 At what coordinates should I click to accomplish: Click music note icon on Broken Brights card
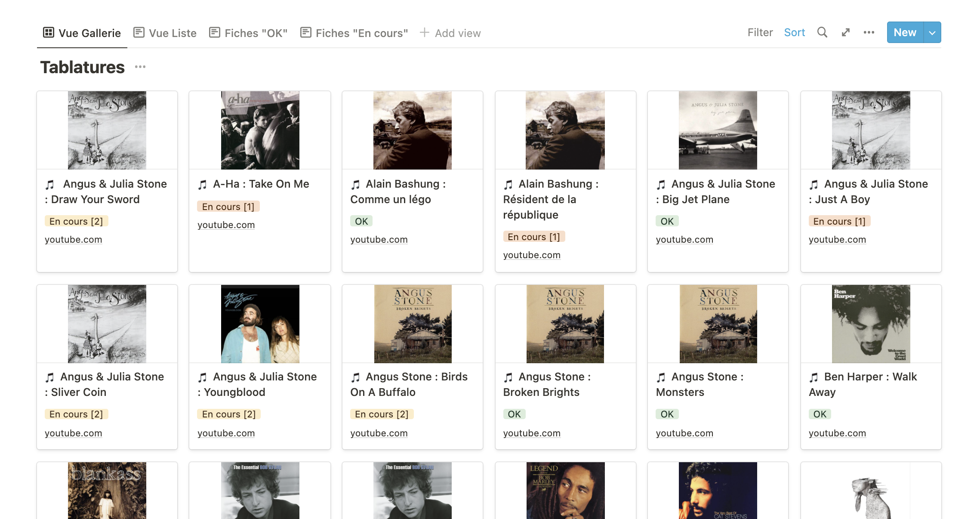click(x=508, y=377)
